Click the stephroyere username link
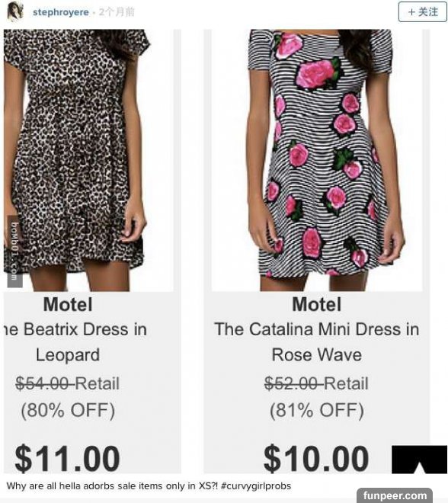Viewport: 448px width, 503px height. (x=61, y=12)
